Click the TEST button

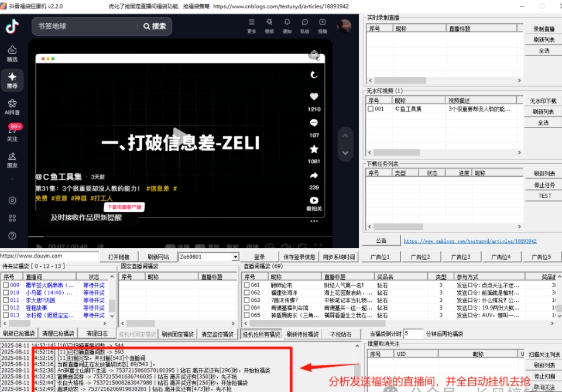pos(544,195)
